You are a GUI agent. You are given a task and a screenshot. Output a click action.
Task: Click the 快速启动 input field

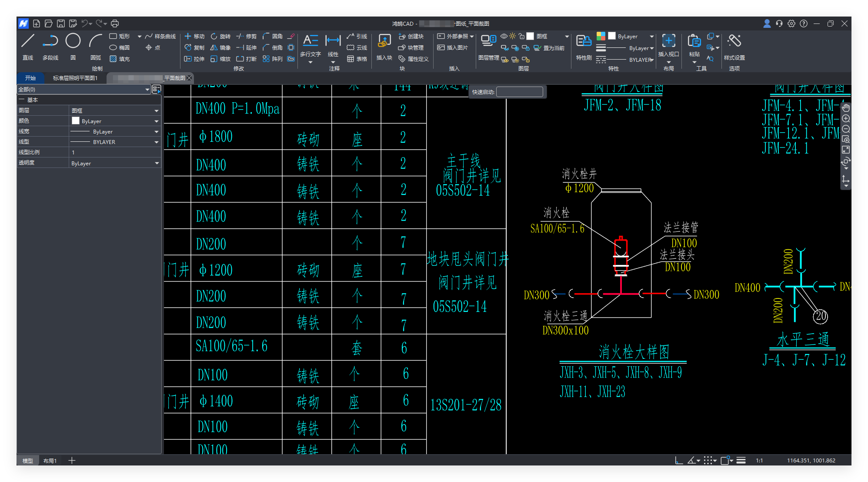point(519,92)
